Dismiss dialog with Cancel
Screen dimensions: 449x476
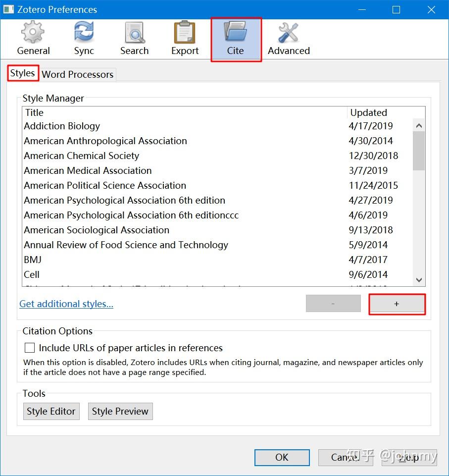[x=345, y=457]
